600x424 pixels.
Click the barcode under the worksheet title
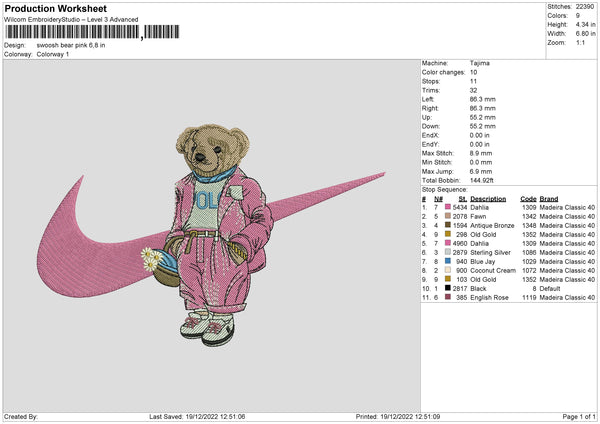pyautogui.click(x=92, y=32)
